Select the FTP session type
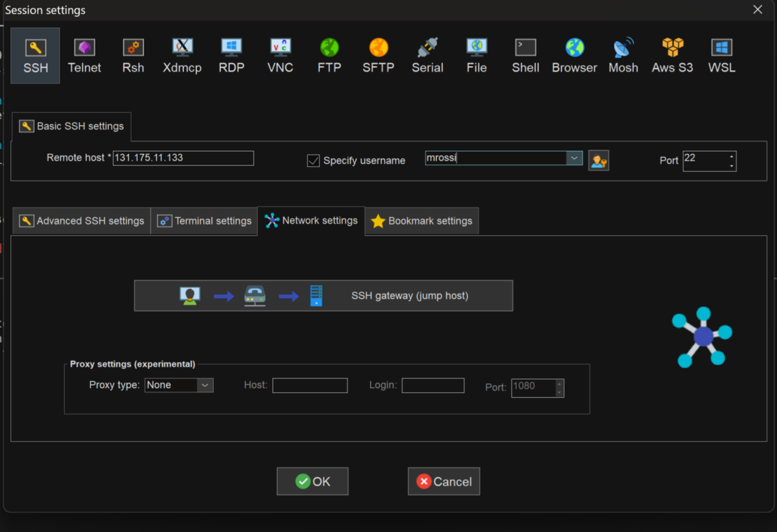 (x=329, y=55)
